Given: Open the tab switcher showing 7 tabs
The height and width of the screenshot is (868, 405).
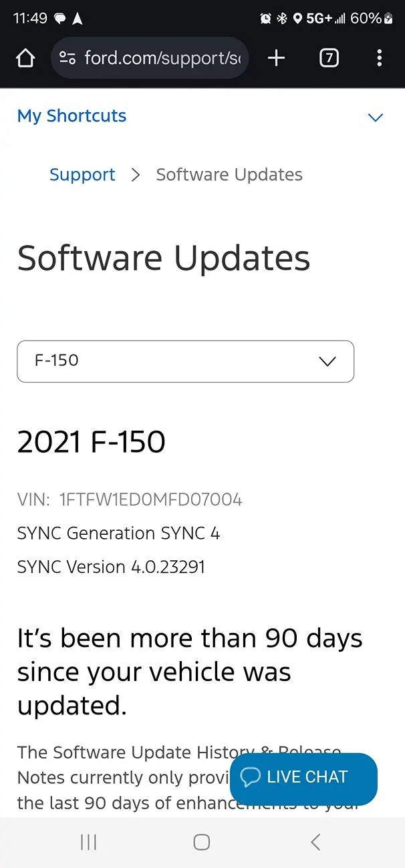Looking at the screenshot, I should coord(328,58).
